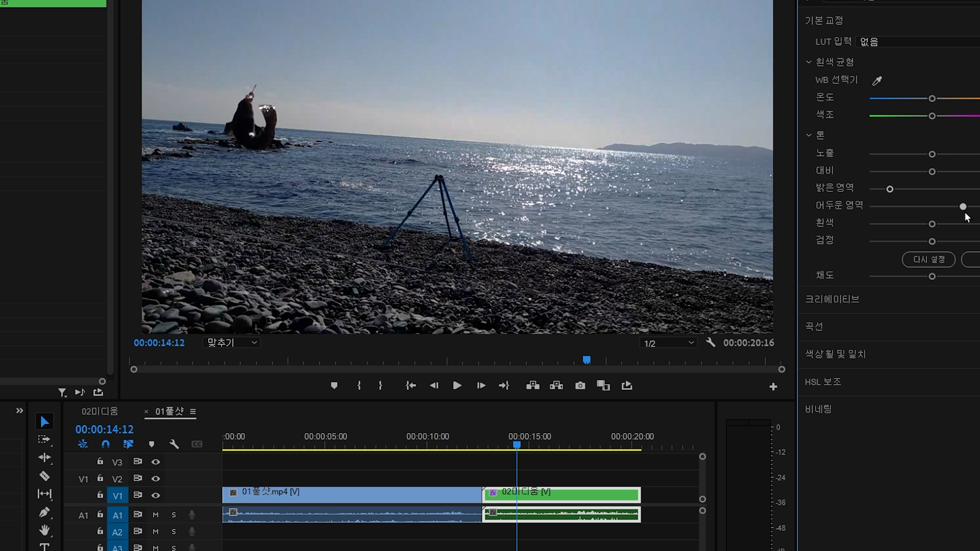Switch to the 02미디움 sequence tab
980x551 pixels.
(100, 411)
